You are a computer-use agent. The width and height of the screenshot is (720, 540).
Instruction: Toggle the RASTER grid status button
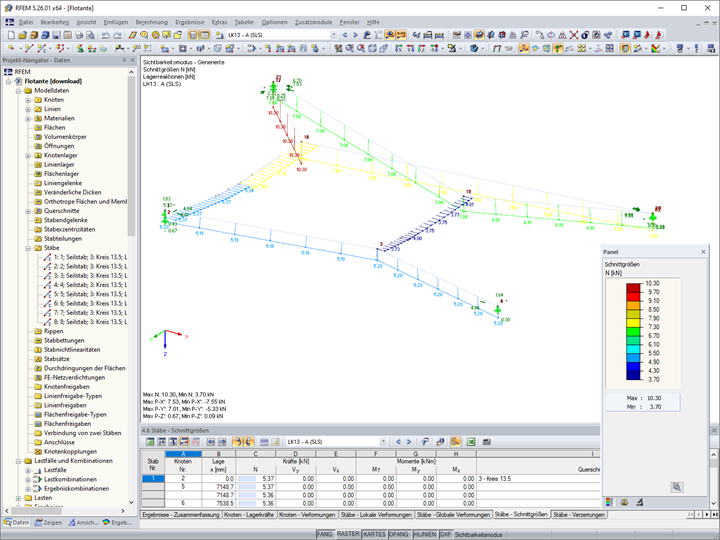(x=348, y=534)
